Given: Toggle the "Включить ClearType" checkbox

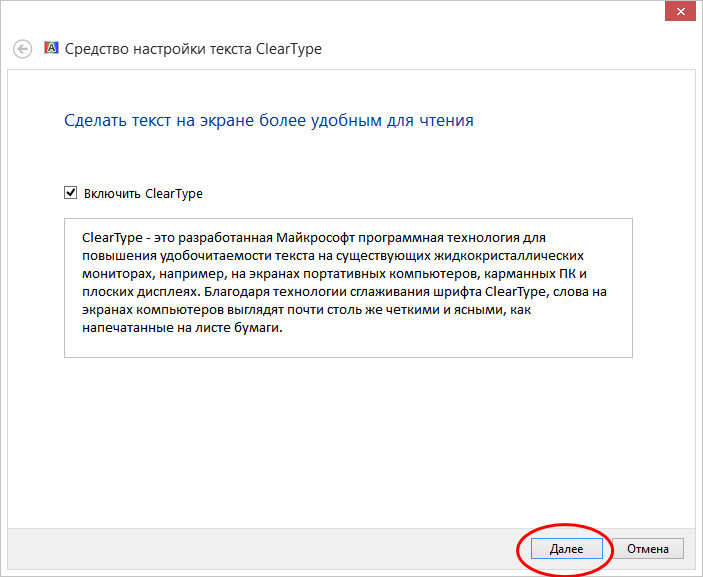Looking at the screenshot, I should pyautogui.click(x=70, y=193).
